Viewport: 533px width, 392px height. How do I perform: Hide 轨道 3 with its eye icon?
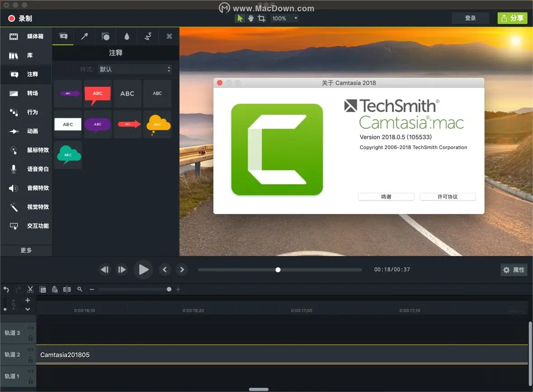click(30, 328)
